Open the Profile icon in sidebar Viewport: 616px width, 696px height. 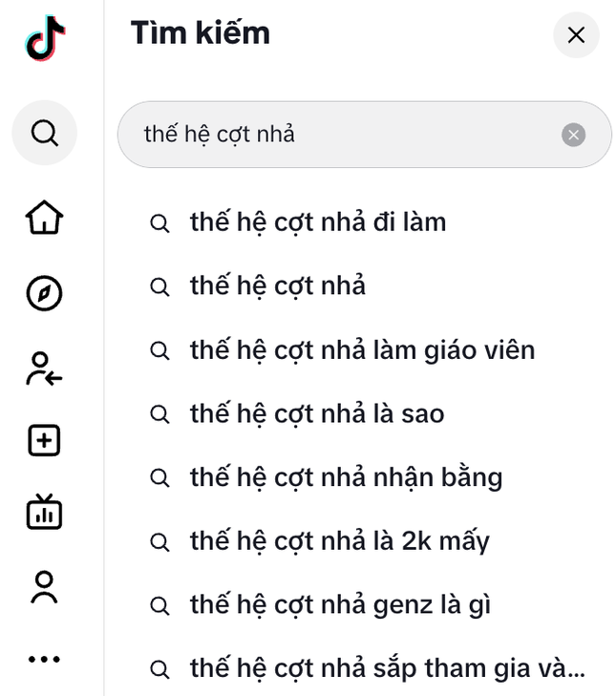[44, 587]
